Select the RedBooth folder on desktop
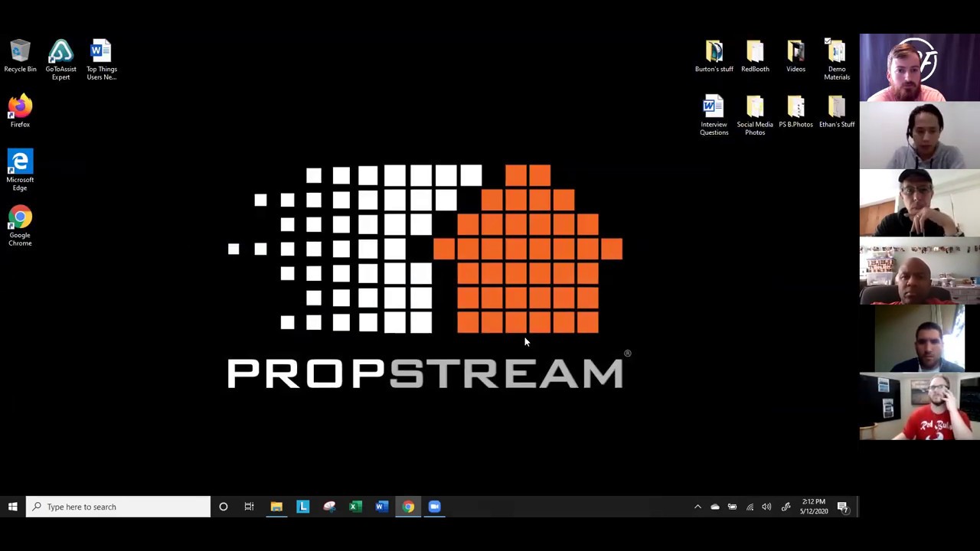Viewport: 980px width, 551px height. click(755, 57)
